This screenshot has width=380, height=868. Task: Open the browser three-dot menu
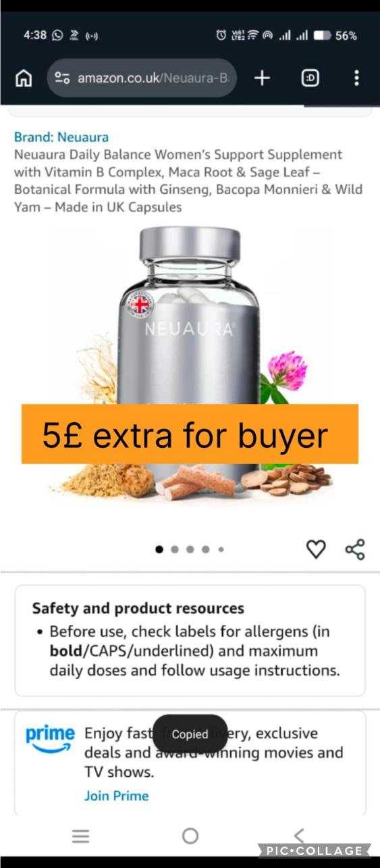(x=356, y=78)
